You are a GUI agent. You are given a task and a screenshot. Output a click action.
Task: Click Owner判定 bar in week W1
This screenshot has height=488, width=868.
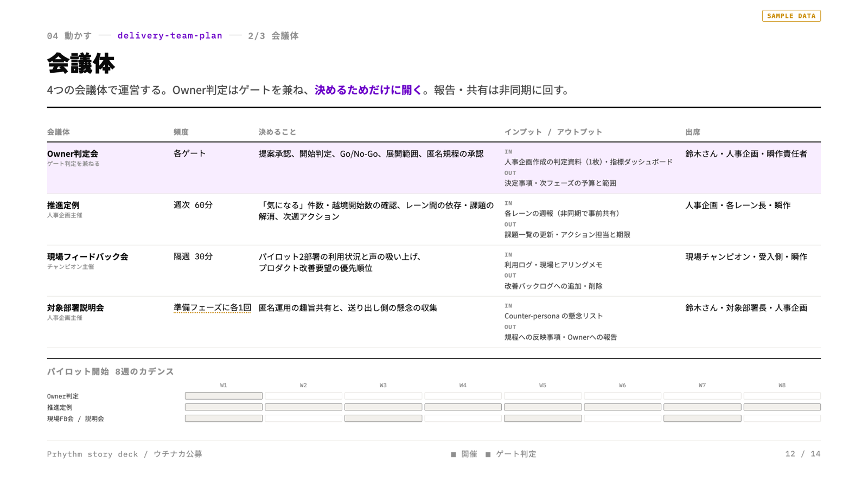224,396
